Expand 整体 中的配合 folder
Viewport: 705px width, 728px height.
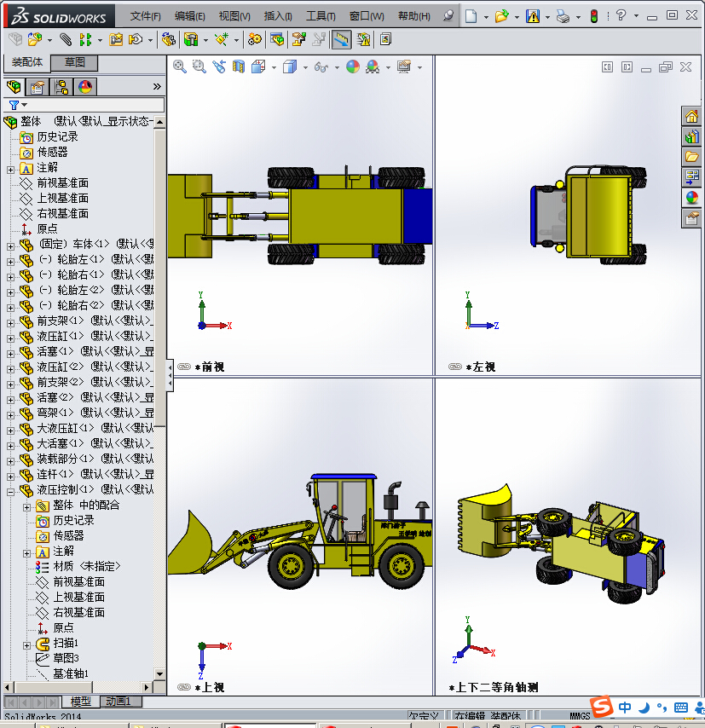point(27,507)
